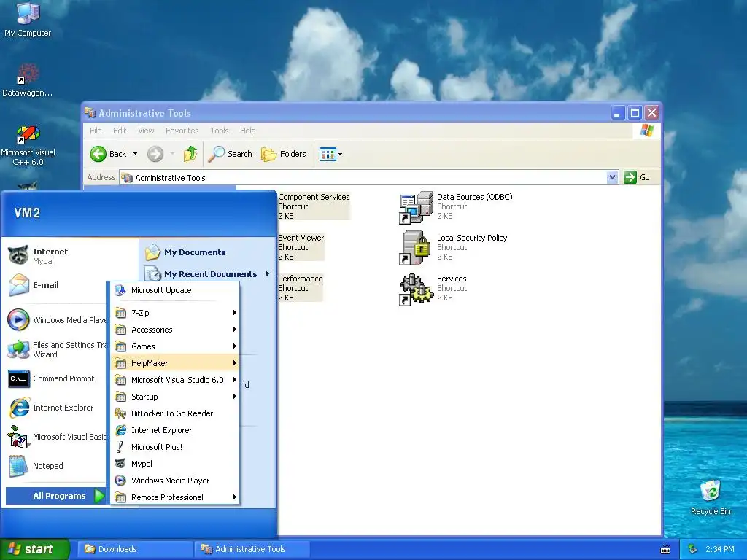Click All Programs in Start menu
The height and width of the screenshot is (560, 747).
click(55, 496)
